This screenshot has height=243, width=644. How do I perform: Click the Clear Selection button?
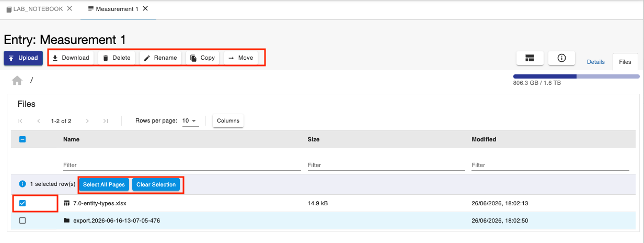pos(156,184)
